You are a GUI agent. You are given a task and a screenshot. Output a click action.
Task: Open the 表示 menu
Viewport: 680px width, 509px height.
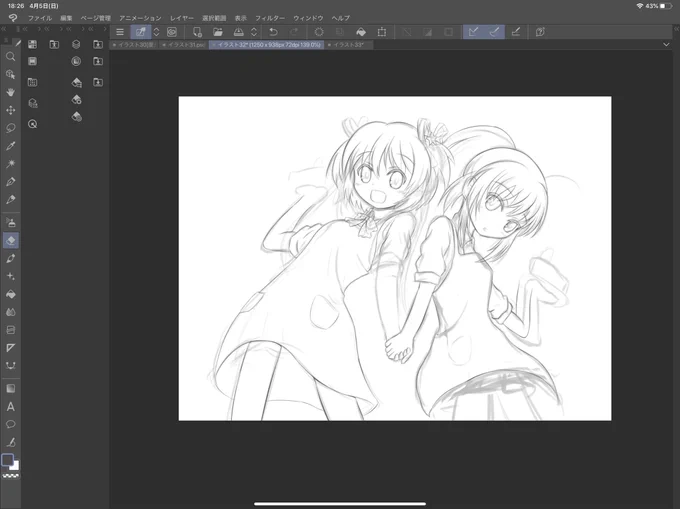(241, 18)
